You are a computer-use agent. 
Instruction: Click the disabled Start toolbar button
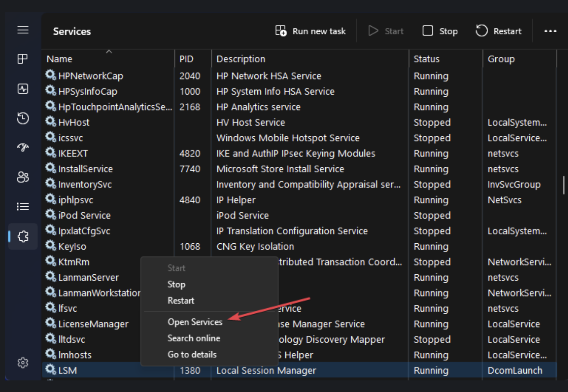tap(386, 31)
